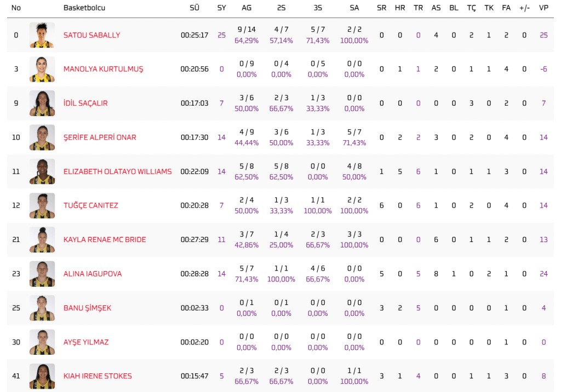The width and height of the screenshot is (561, 392).
Task: Follow the MANOLYA KURTULMUŞ name link
Action: (x=103, y=69)
